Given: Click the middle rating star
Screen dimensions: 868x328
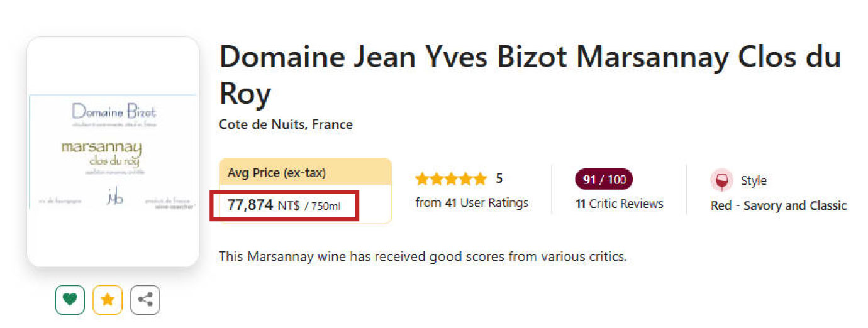Looking at the screenshot, I should click(x=451, y=179).
